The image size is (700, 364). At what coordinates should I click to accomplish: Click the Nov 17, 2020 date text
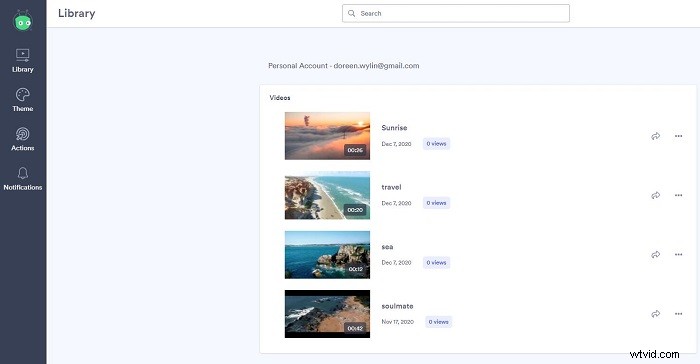398,322
